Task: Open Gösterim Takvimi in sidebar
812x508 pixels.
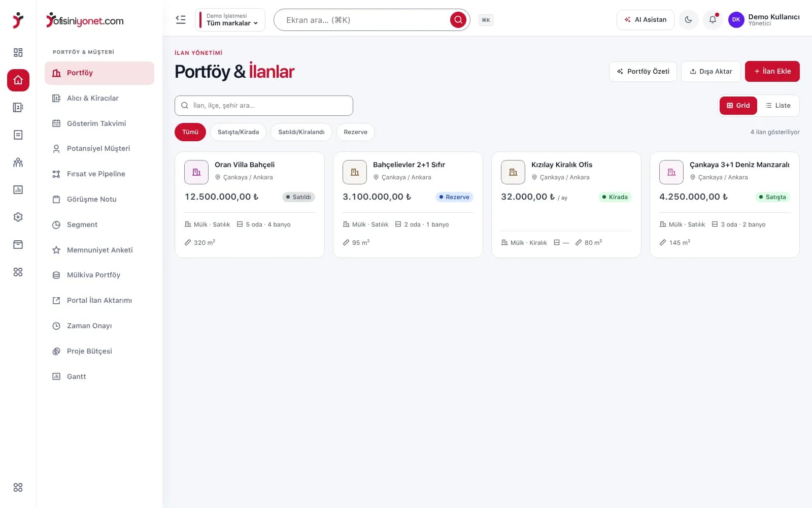Action: [99, 123]
